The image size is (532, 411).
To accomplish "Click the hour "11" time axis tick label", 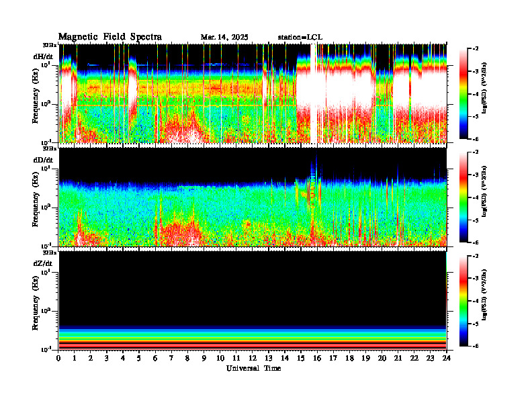I will (x=236, y=359).
